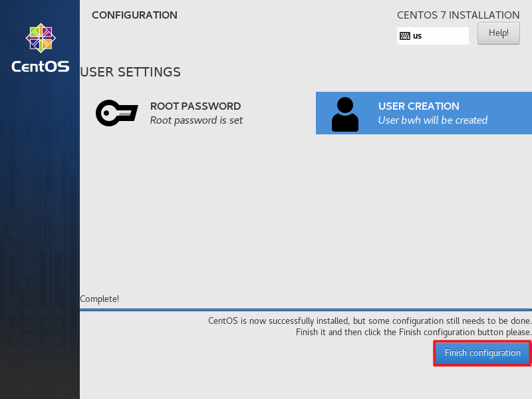Click the CONFIGURATION title area

134,15
